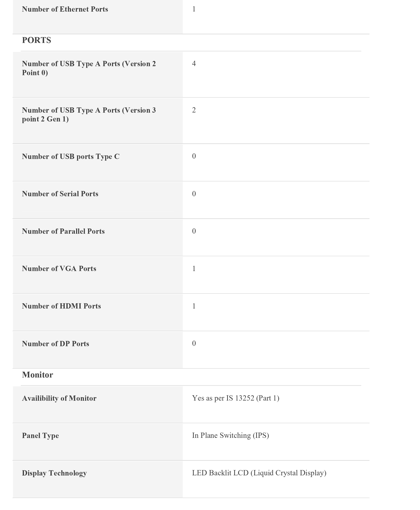The height and width of the screenshot is (510, 420).
Task: Click the Display Technology label
Action: [x=54, y=473]
